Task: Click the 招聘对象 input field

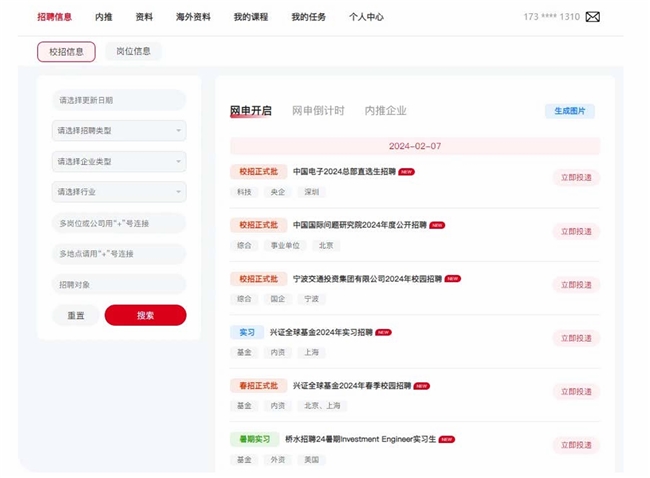Action: coord(119,284)
